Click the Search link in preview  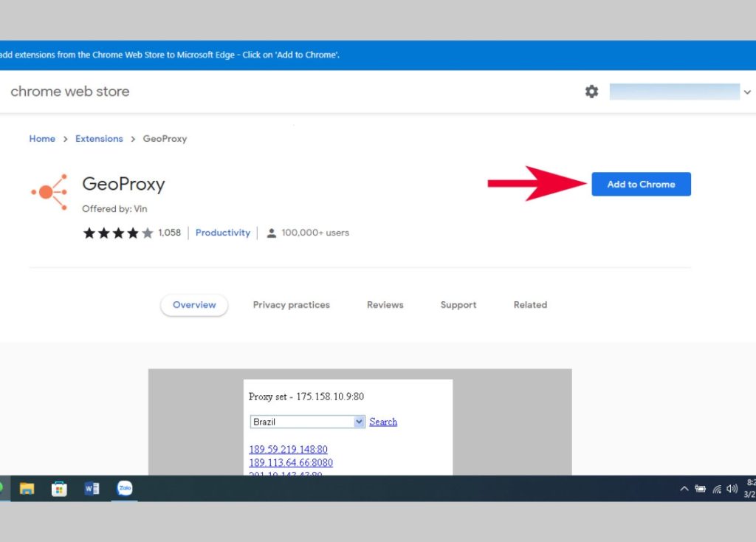[383, 422]
